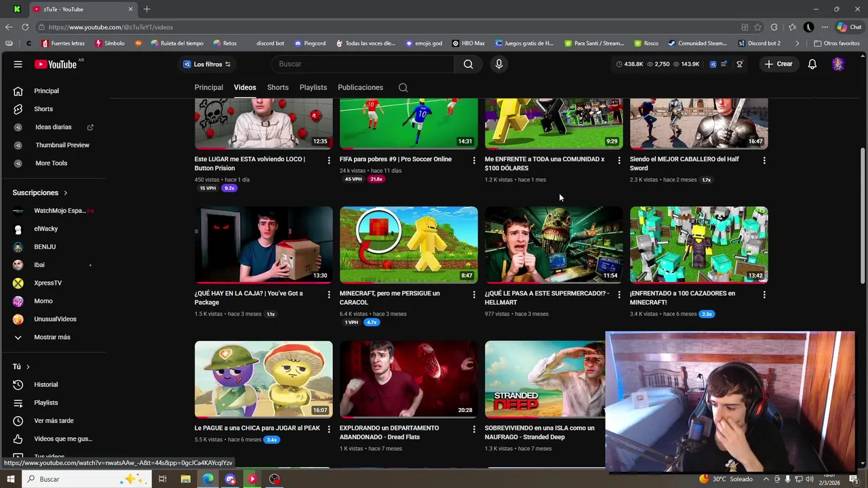Switch to the Shorts channel tab
This screenshot has width=868, height=488.
point(277,87)
